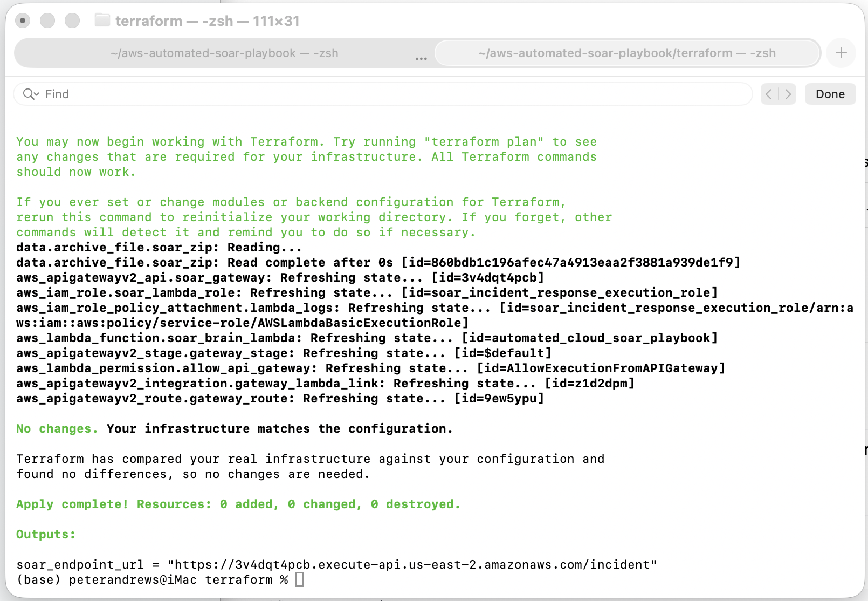Open search options magnifier dropdown in Find bar
868x601 pixels.
31,94
